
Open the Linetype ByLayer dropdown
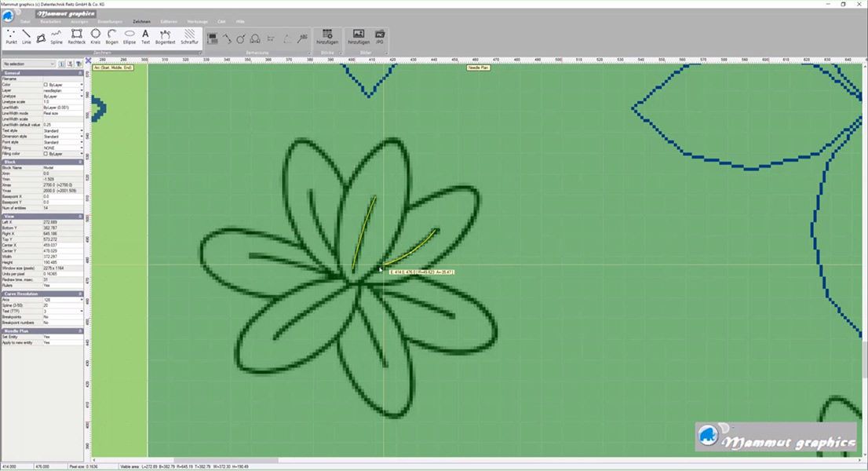coord(82,97)
